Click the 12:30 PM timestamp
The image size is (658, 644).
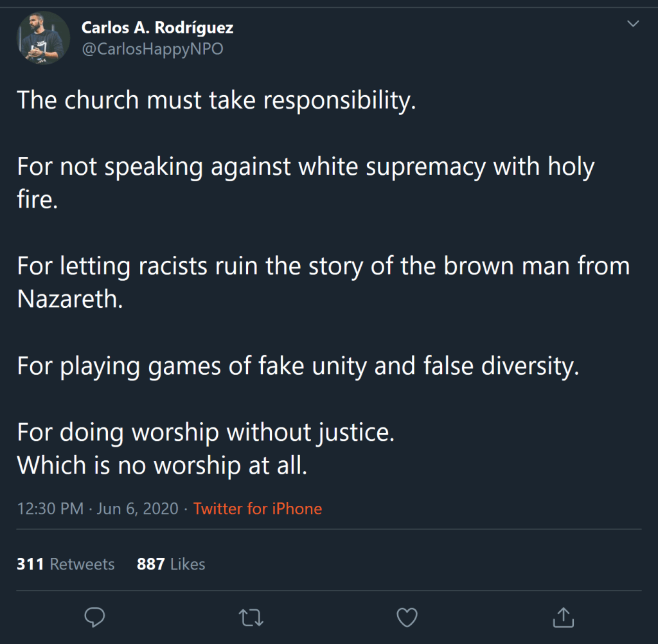pos(50,509)
